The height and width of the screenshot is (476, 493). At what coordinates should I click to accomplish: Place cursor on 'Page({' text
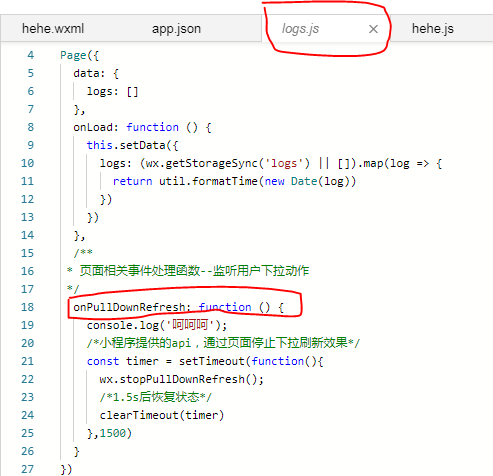[x=79, y=55]
